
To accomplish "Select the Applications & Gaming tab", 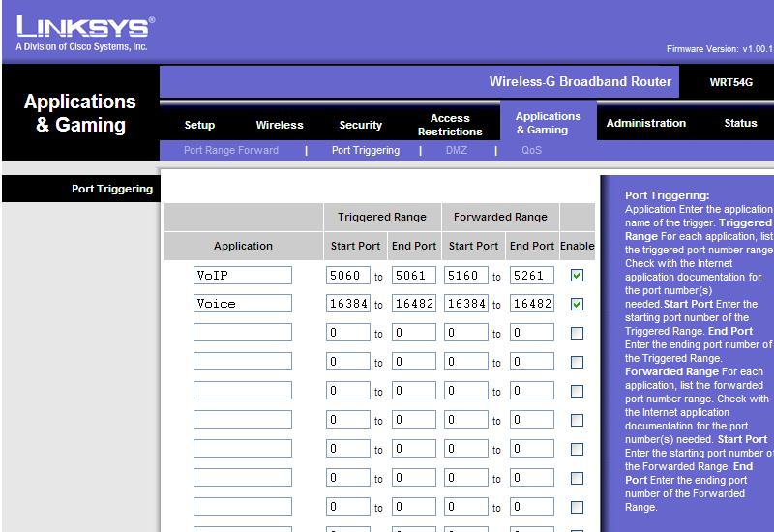I will 548,123.
